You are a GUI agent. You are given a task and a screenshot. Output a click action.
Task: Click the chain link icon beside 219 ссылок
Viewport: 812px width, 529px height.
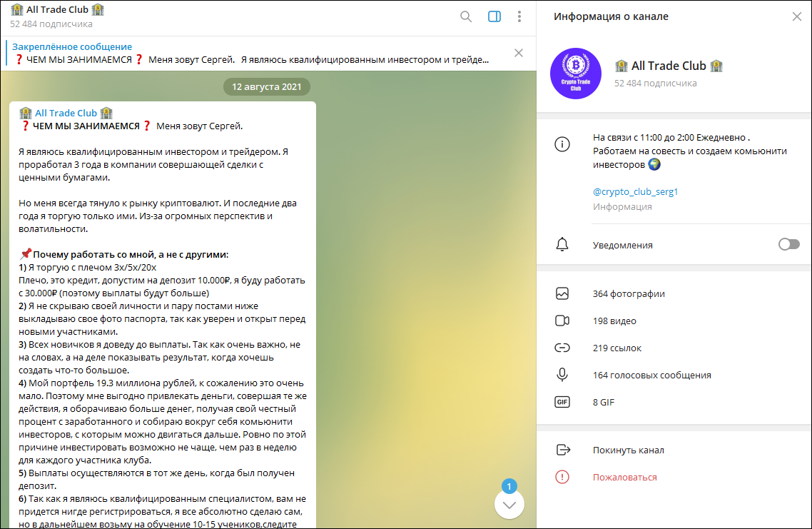(x=562, y=348)
